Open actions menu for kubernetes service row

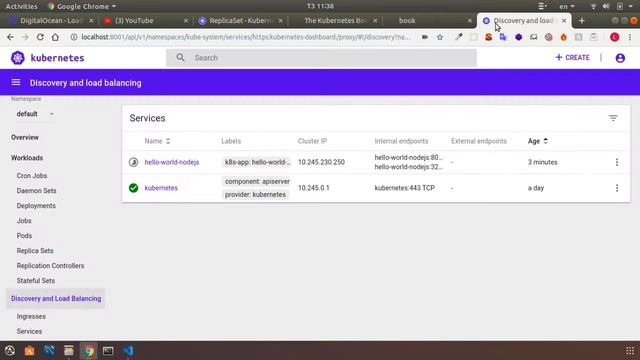tap(617, 188)
